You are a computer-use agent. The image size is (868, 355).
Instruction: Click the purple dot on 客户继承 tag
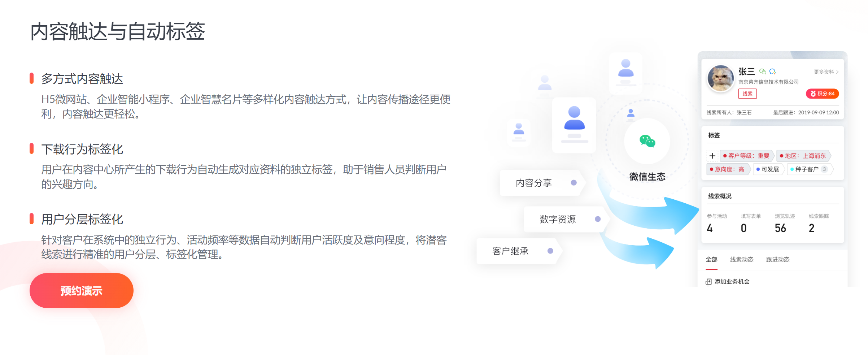click(550, 251)
